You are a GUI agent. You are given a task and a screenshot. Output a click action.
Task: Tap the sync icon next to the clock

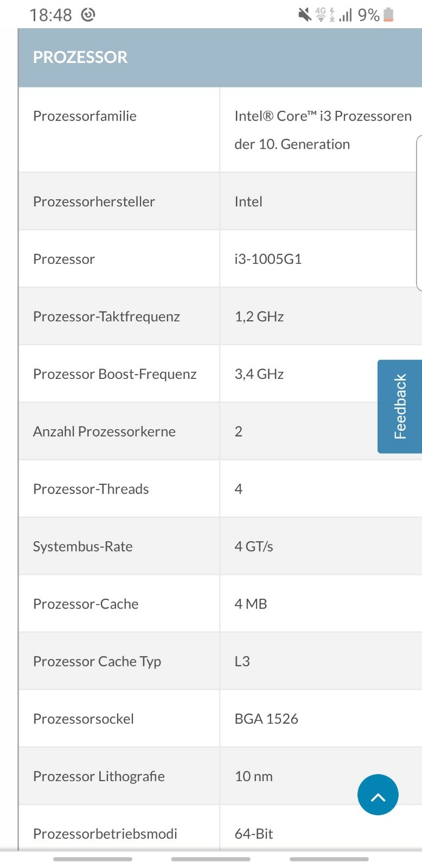[88, 15]
